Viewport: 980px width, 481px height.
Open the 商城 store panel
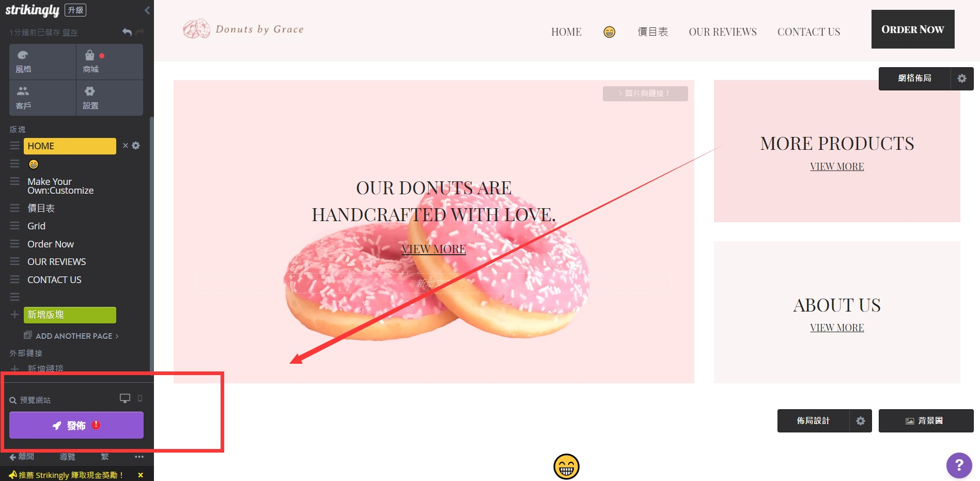(x=110, y=62)
